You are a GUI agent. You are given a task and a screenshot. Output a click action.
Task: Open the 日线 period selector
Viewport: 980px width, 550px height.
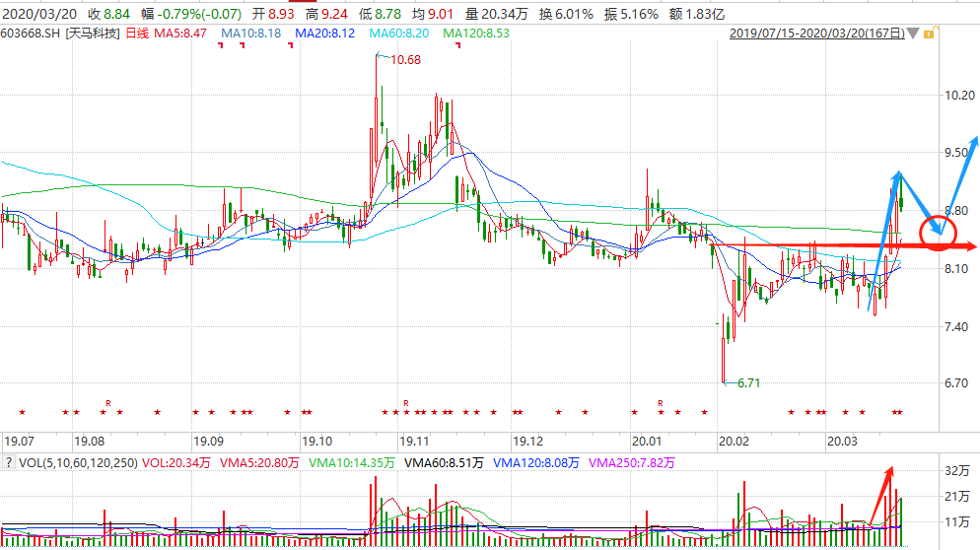(136, 34)
